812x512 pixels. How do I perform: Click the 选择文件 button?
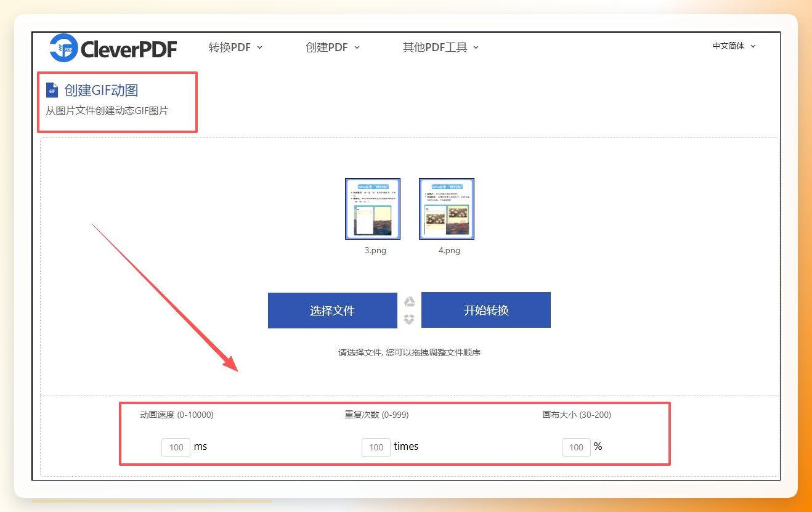[x=333, y=311]
